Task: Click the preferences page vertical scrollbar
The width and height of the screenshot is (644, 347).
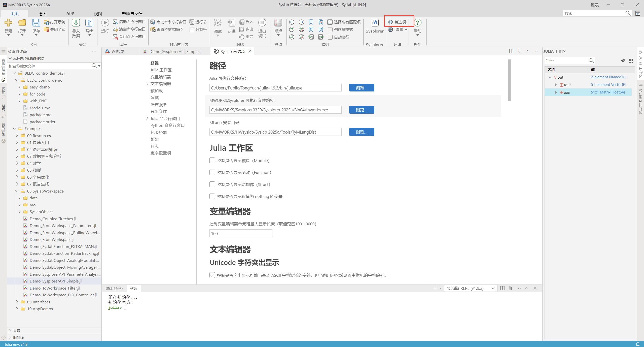Action: (510, 80)
